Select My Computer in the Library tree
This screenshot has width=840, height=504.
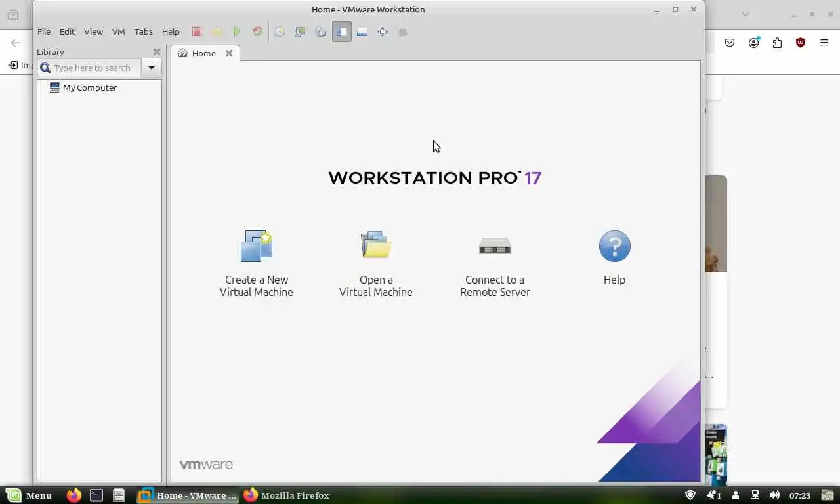pos(83,87)
